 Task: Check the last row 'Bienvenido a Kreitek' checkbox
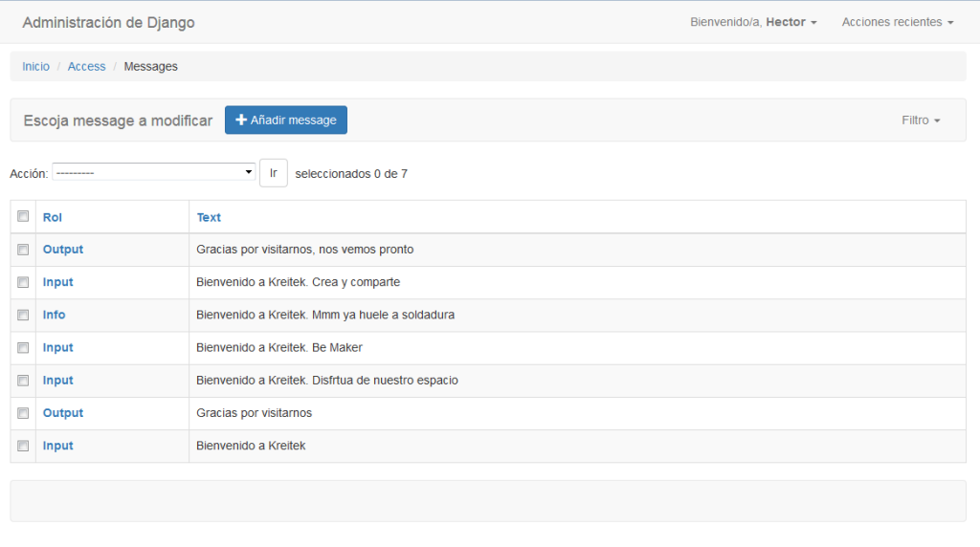[x=23, y=446]
